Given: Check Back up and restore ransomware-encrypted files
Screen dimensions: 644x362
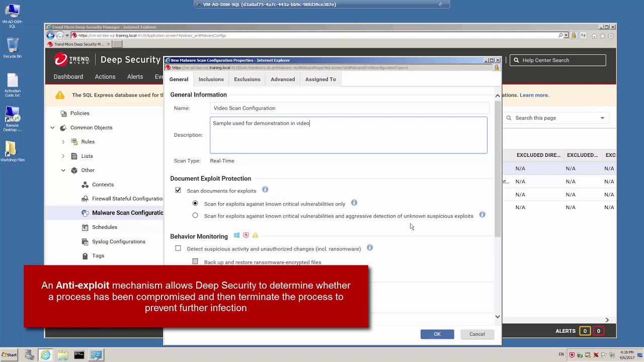Looking at the screenshot, I should point(195,261).
